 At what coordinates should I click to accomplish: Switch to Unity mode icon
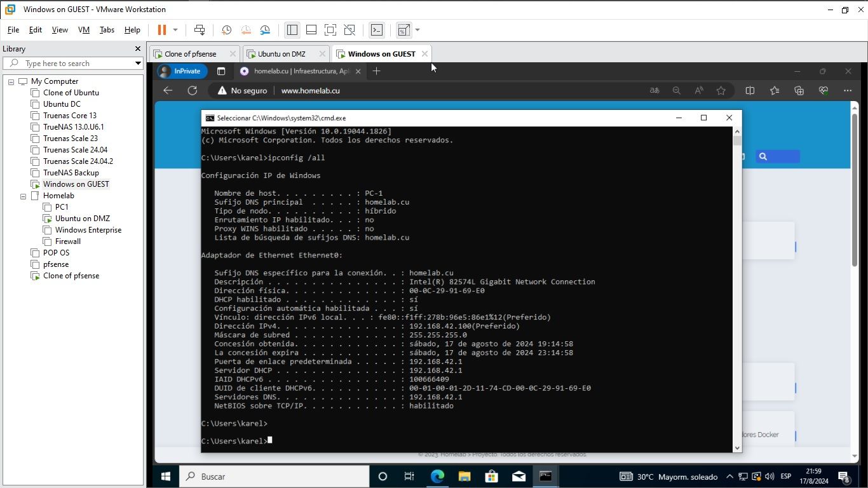pos(349,30)
